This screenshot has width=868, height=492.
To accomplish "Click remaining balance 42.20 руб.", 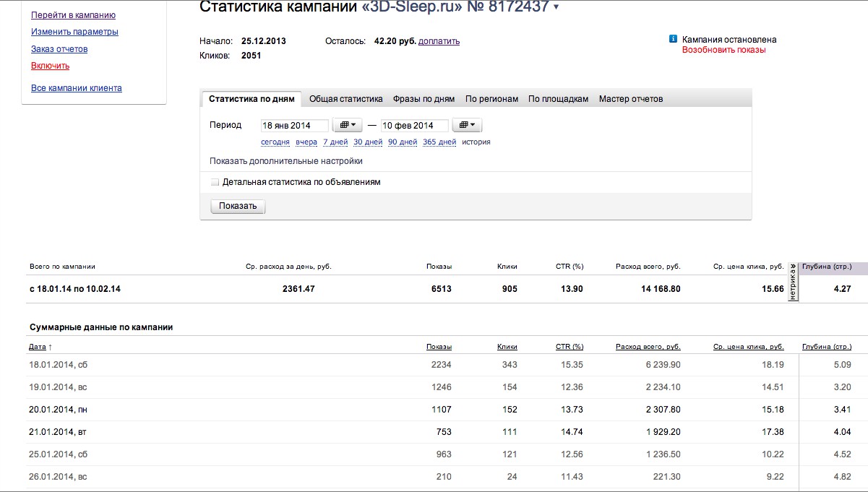I will (x=395, y=41).
